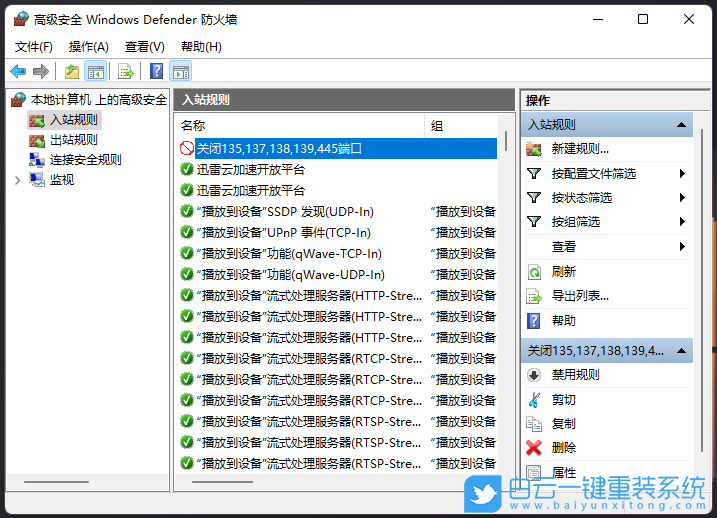Select rule "播放到设备"功能(qWave-TCP-In)
The width and height of the screenshot is (717, 518).
338,254
